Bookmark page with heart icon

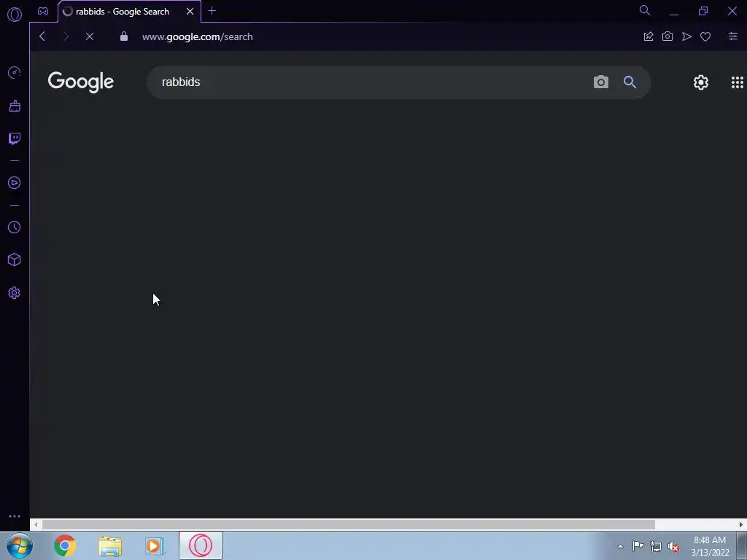pyautogui.click(x=705, y=36)
